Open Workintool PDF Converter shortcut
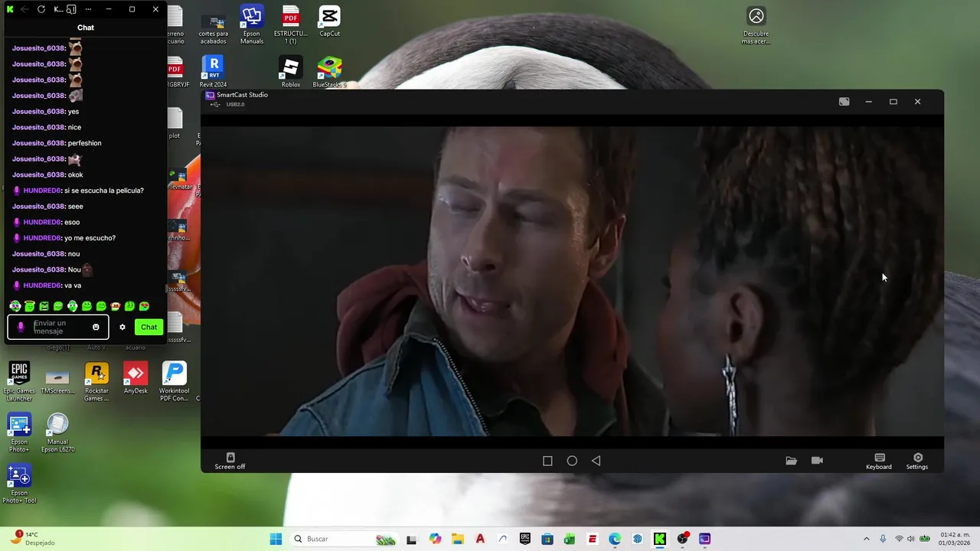This screenshot has width=980, height=551. point(174,381)
